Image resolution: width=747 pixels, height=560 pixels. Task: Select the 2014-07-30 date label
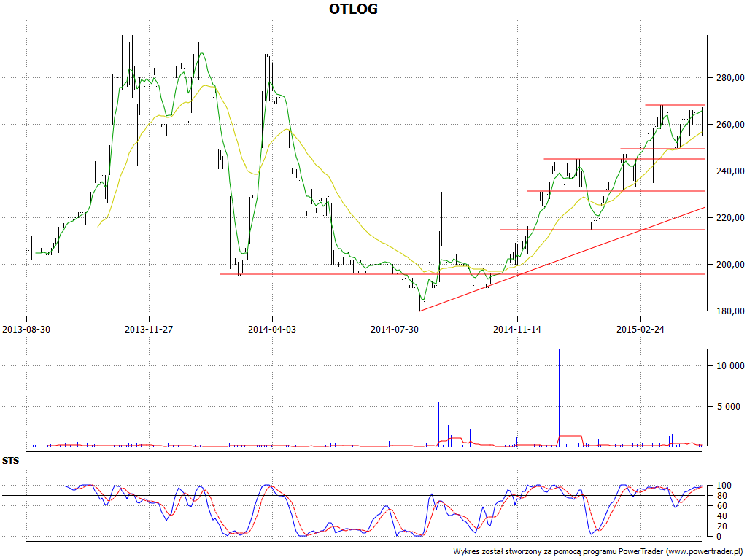click(395, 329)
